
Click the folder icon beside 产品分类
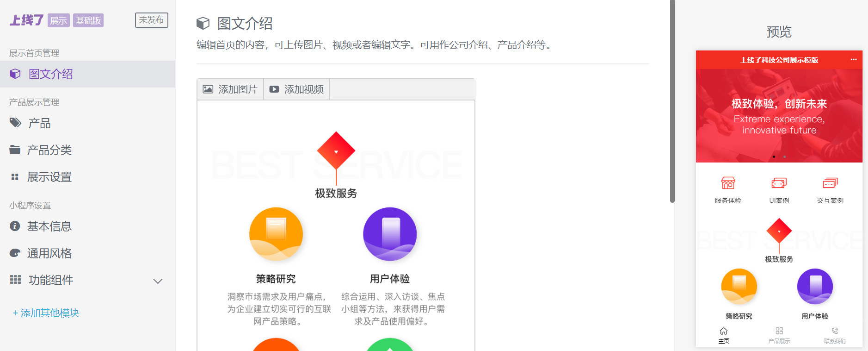point(15,150)
